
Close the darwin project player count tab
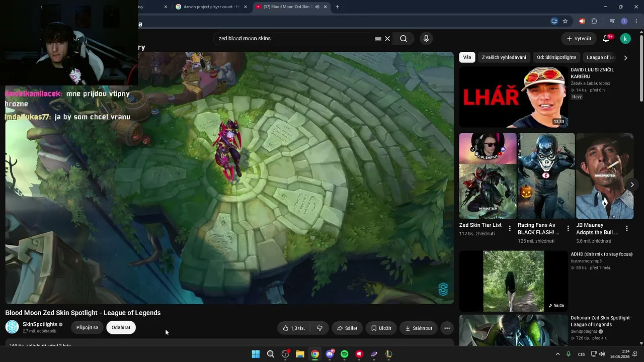tap(246, 7)
